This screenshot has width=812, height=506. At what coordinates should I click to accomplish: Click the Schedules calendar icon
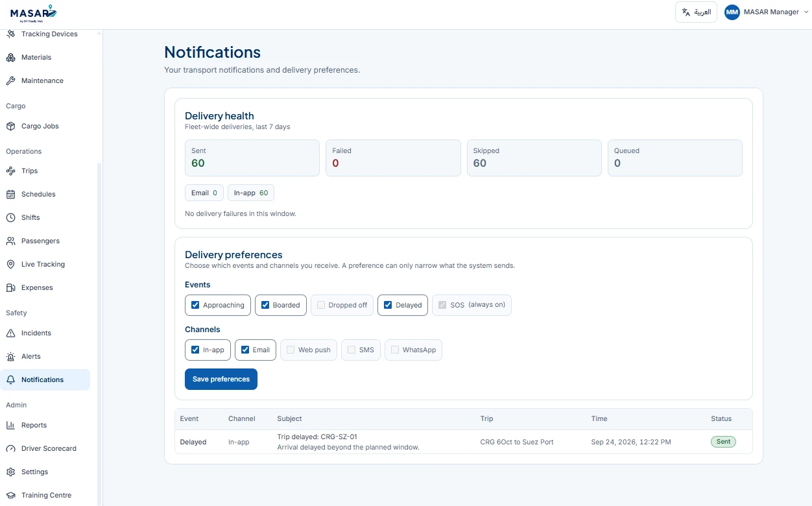point(10,194)
